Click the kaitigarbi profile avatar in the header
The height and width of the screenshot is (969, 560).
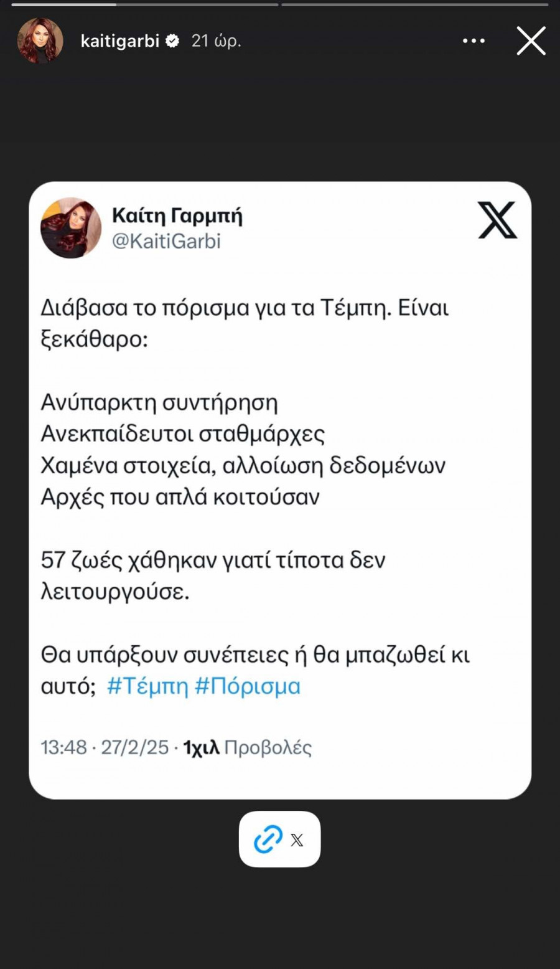point(40,41)
